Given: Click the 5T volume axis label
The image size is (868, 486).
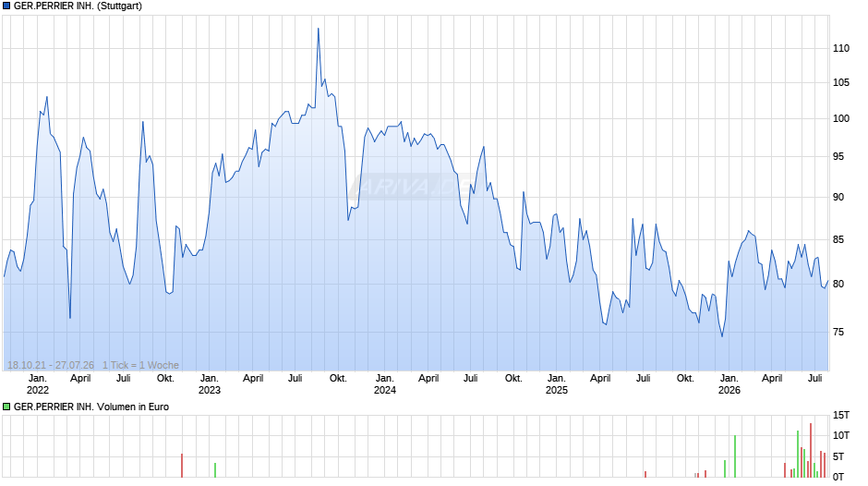Looking at the screenshot, I should (838, 456).
